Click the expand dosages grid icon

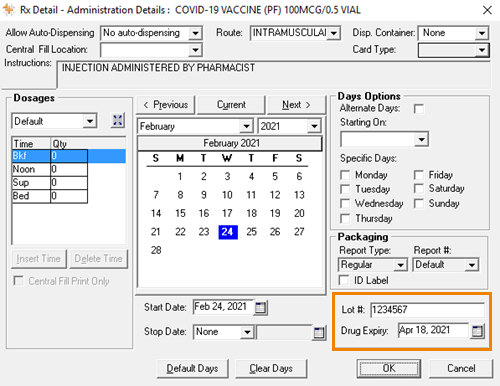tap(118, 121)
